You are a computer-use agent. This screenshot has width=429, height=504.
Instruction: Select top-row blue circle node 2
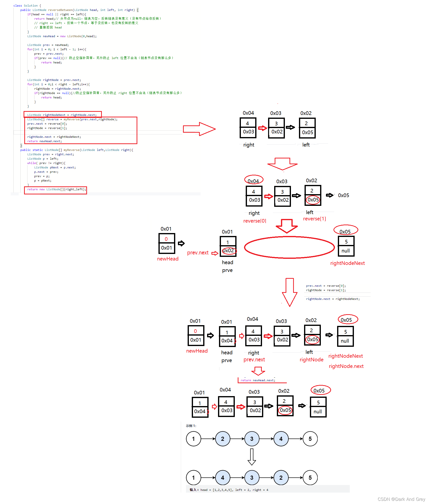click(x=223, y=439)
